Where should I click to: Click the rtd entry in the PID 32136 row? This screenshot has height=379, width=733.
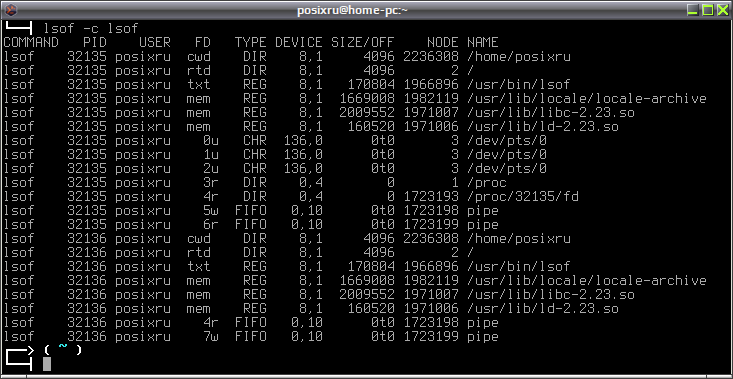tap(199, 253)
